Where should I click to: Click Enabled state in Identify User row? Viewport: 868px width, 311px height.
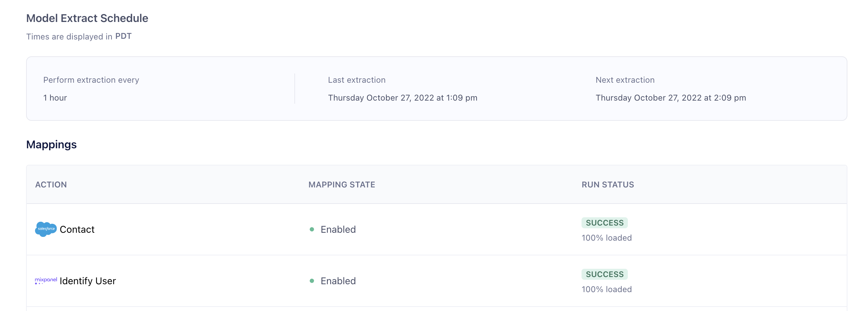338,281
